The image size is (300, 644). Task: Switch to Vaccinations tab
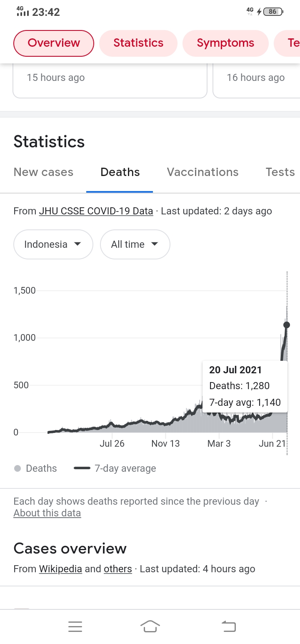click(202, 172)
